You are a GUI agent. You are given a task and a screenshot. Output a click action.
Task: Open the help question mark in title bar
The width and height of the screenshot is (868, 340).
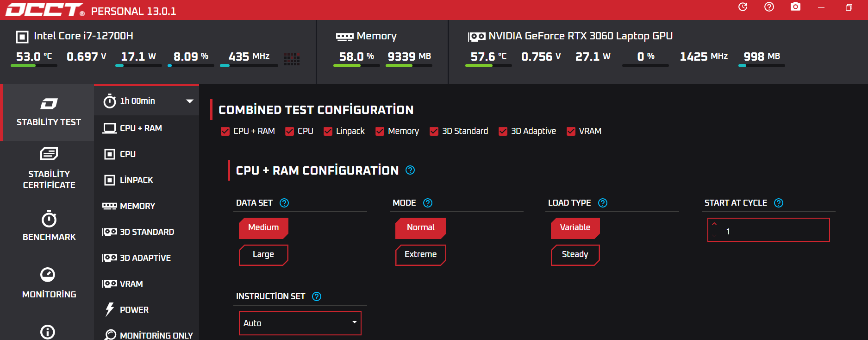click(769, 7)
